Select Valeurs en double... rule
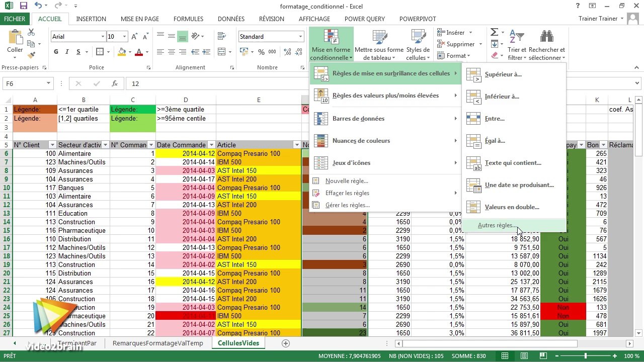 (514, 207)
